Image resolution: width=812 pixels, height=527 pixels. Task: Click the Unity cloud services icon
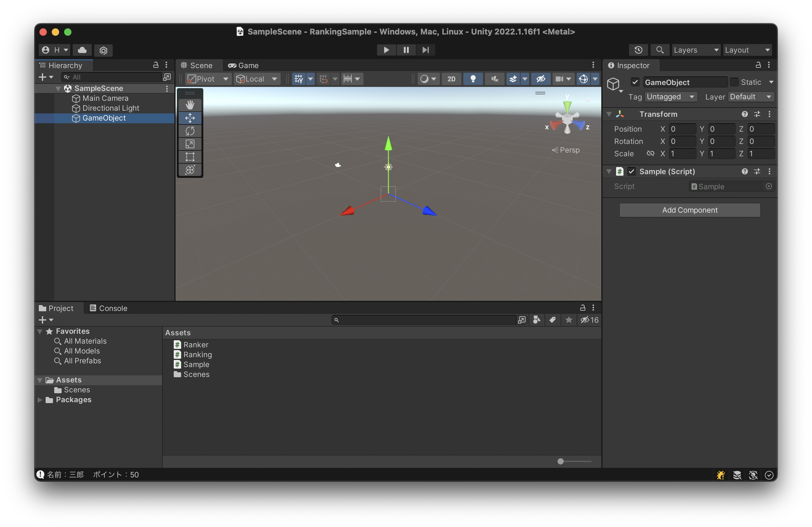[x=82, y=50]
